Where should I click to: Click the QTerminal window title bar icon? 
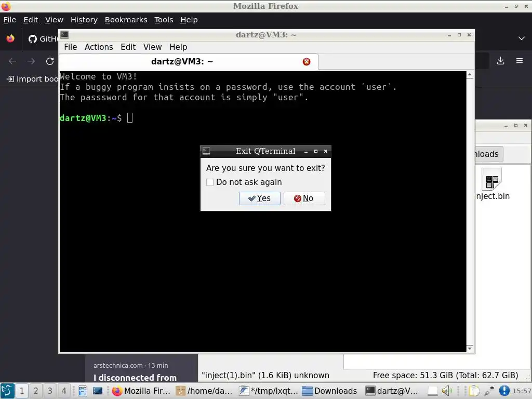pyautogui.click(x=64, y=35)
